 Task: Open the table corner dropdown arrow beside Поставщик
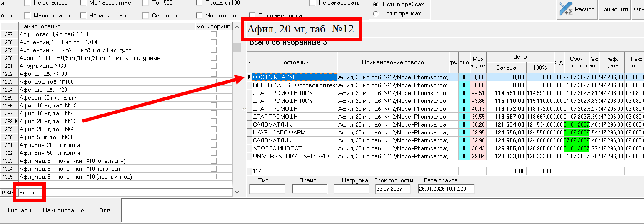pyautogui.click(x=250, y=62)
